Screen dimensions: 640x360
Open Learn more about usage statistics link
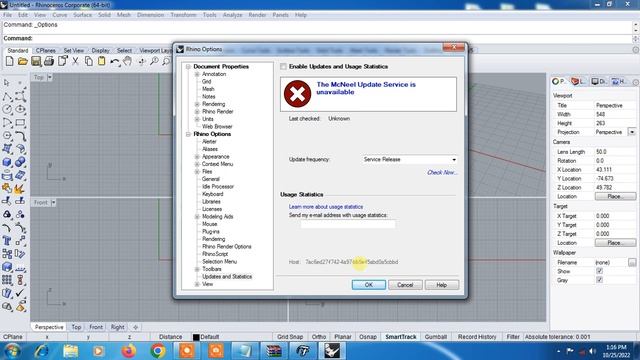[326, 207]
